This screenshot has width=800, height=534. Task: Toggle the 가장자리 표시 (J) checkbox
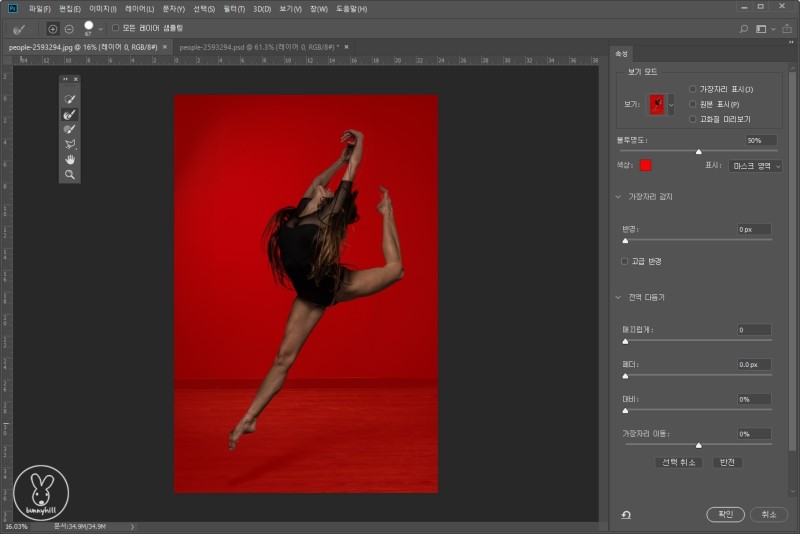pyautogui.click(x=693, y=90)
